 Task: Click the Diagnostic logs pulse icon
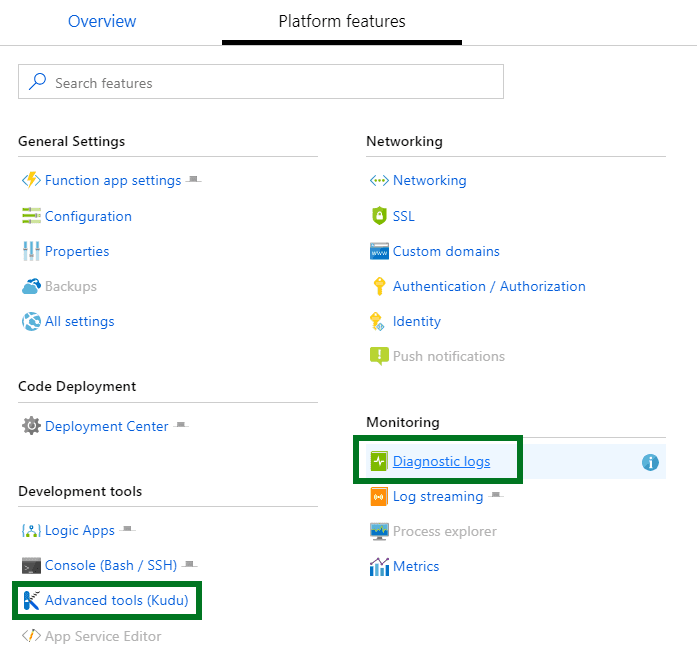(379, 461)
